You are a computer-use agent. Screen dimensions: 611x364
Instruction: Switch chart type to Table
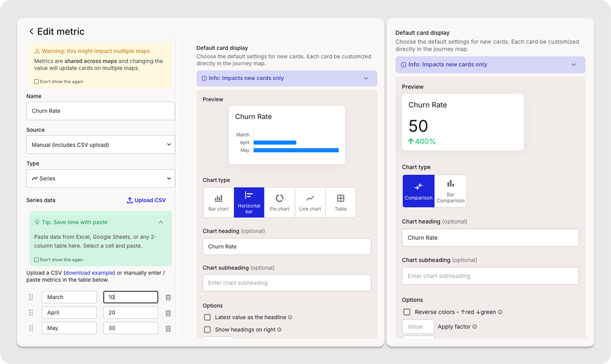[x=341, y=203]
